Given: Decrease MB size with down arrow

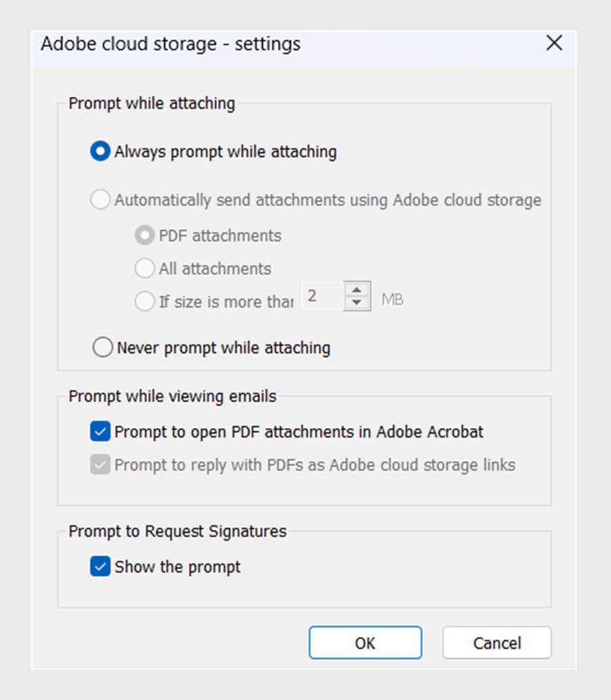Looking at the screenshot, I should (356, 302).
